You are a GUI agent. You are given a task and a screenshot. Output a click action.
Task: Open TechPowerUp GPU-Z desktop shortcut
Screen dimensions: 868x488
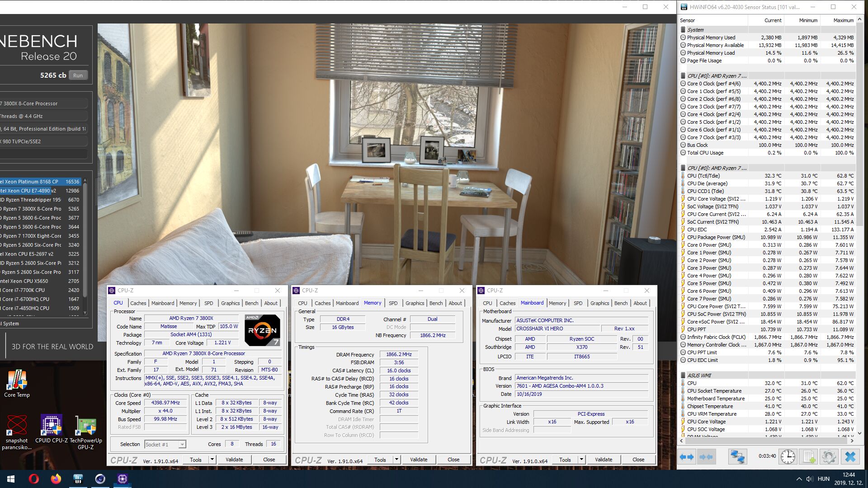coord(85,432)
